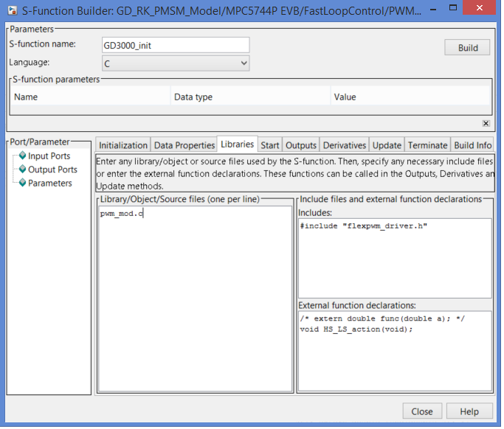
Task: Open the Data Properties tab
Action: click(184, 145)
